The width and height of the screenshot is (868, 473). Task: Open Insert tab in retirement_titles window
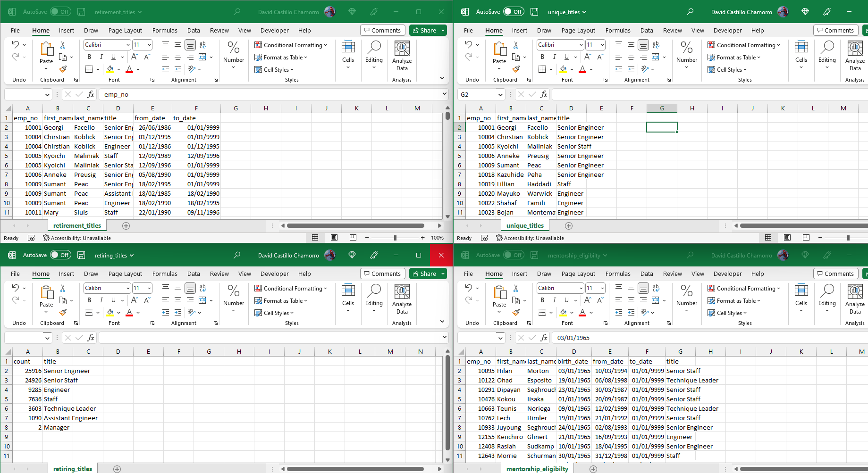pyautogui.click(x=66, y=30)
